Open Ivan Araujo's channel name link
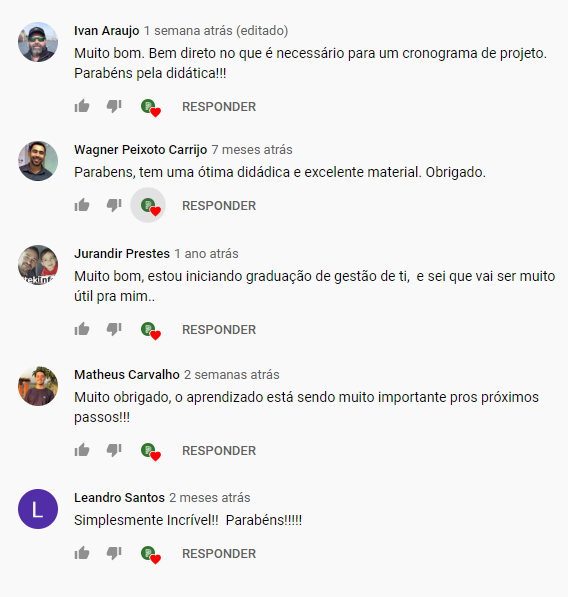568x597 pixels. tap(107, 30)
